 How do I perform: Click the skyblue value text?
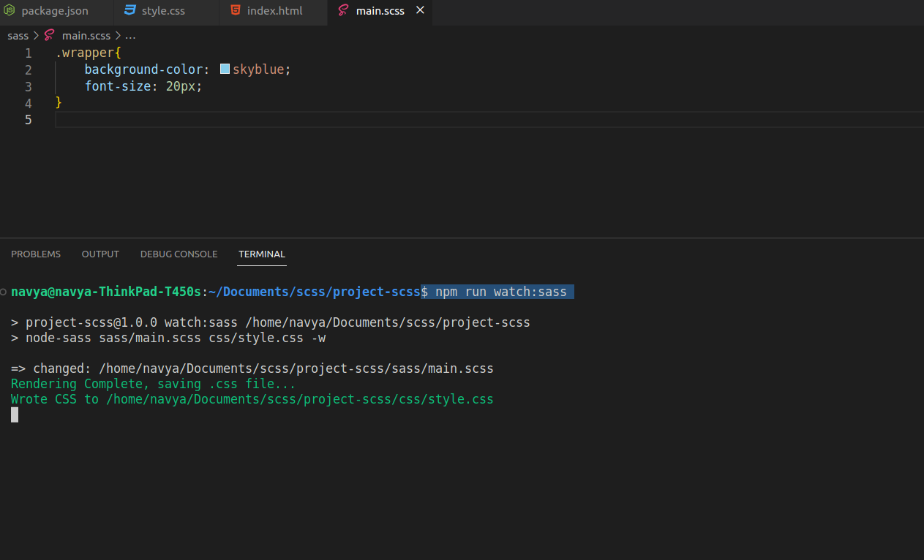pyautogui.click(x=258, y=69)
